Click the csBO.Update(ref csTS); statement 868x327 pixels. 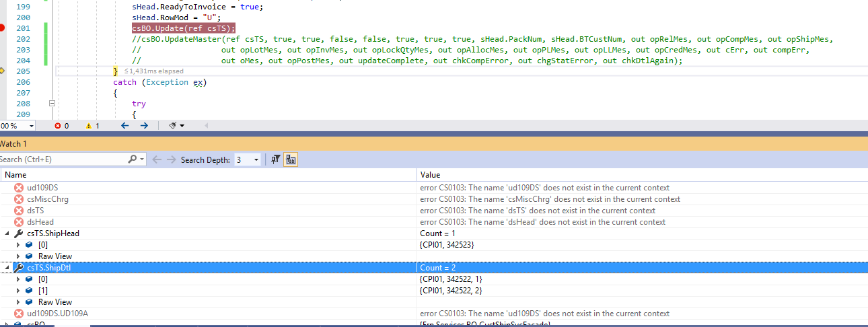(x=184, y=28)
